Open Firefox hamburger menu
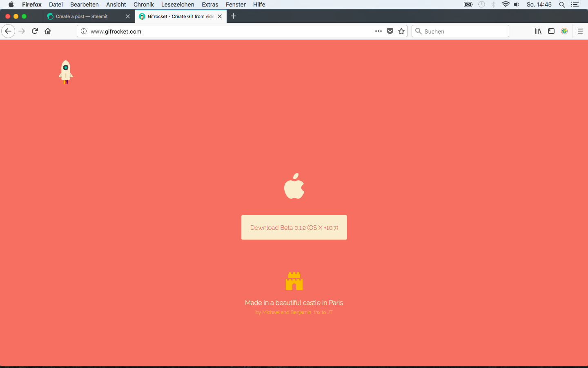The image size is (588, 368). point(580,31)
